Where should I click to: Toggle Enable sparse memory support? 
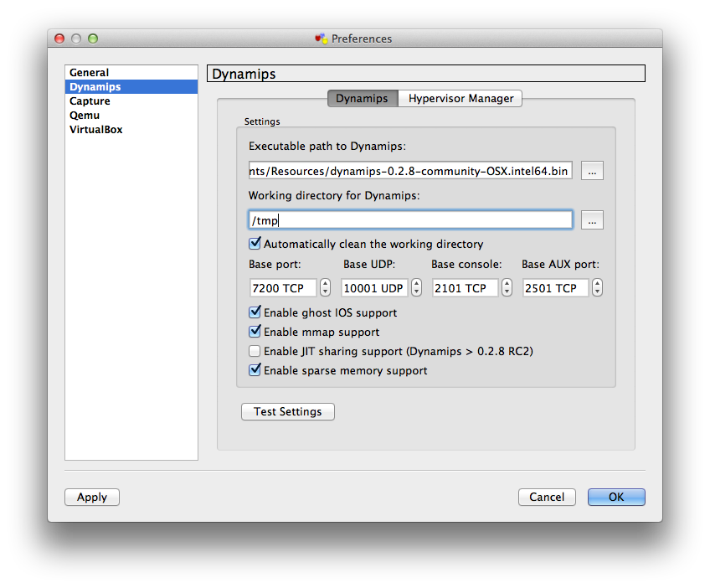(x=255, y=370)
